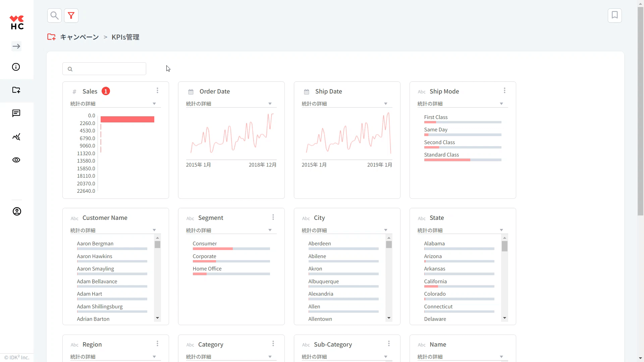Expand the sidebar with the arrow icon
This screenshot has width=644, height=362.
pyautogui.click(x=16, y=46)
